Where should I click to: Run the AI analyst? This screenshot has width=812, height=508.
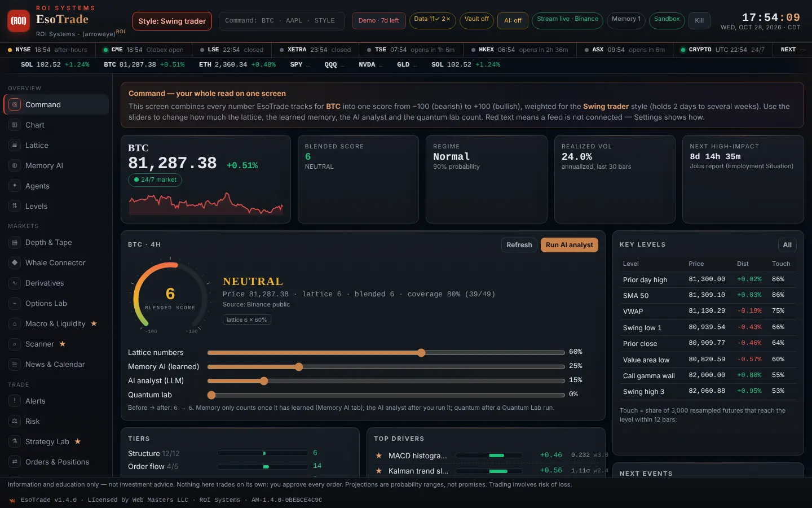569,245
